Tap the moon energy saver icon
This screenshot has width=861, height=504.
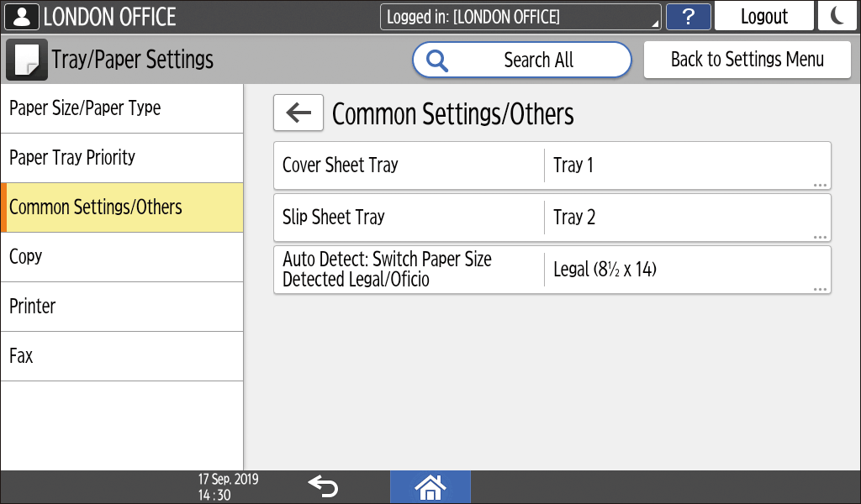point(837,17)
